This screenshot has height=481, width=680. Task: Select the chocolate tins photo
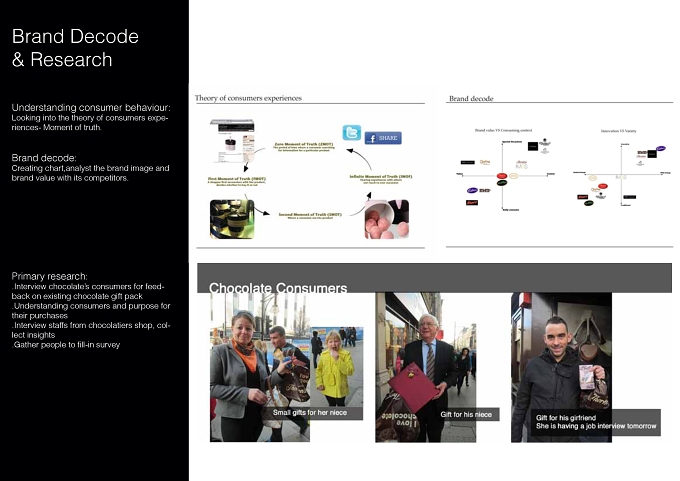tap(232, 219)
